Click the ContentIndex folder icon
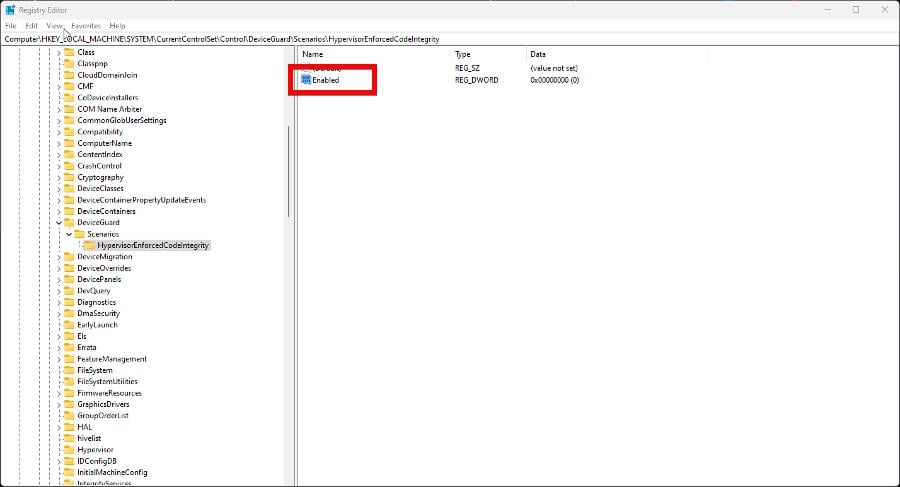900x487 pixels. [69, 154]
